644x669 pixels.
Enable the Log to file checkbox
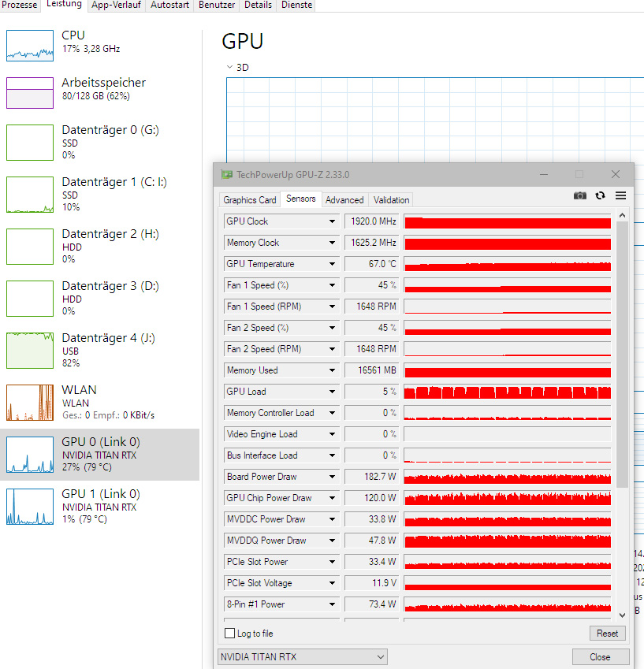click(229, 634)
